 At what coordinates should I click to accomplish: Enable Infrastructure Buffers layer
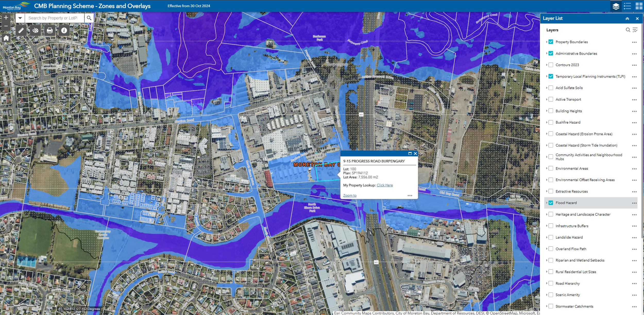(551, 226)
